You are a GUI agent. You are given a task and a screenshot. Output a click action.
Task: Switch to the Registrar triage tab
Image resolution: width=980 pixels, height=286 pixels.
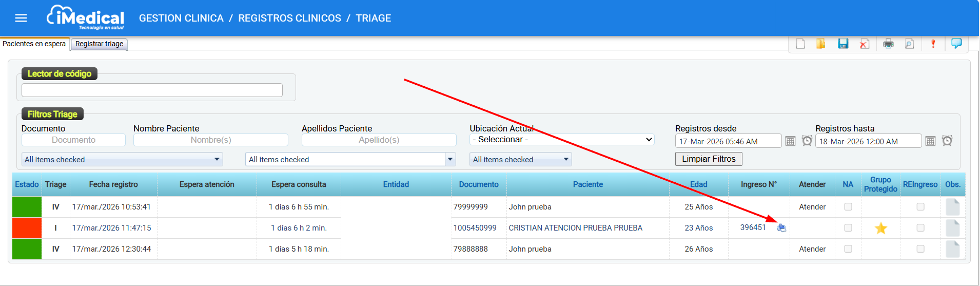click(99, 44)
